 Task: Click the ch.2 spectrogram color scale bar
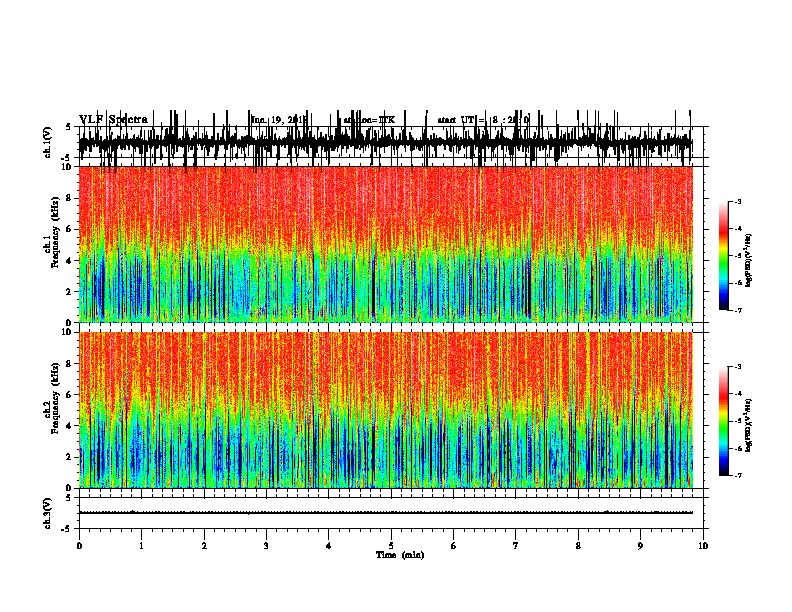click(x=723, y=421)
